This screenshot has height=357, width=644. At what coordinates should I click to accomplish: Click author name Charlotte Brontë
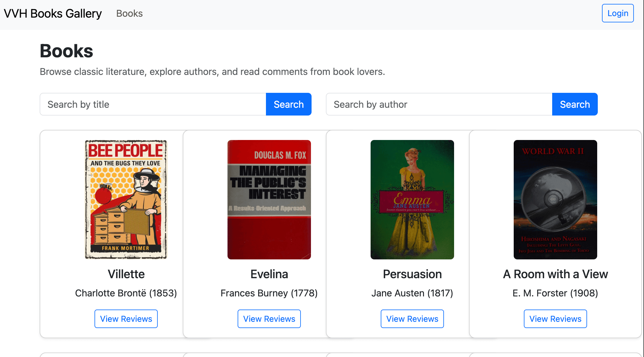[x=126, y=293]
